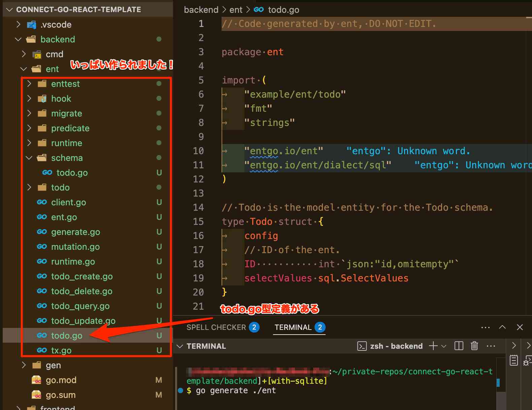Expand the migrate folder

coord(29,113)
